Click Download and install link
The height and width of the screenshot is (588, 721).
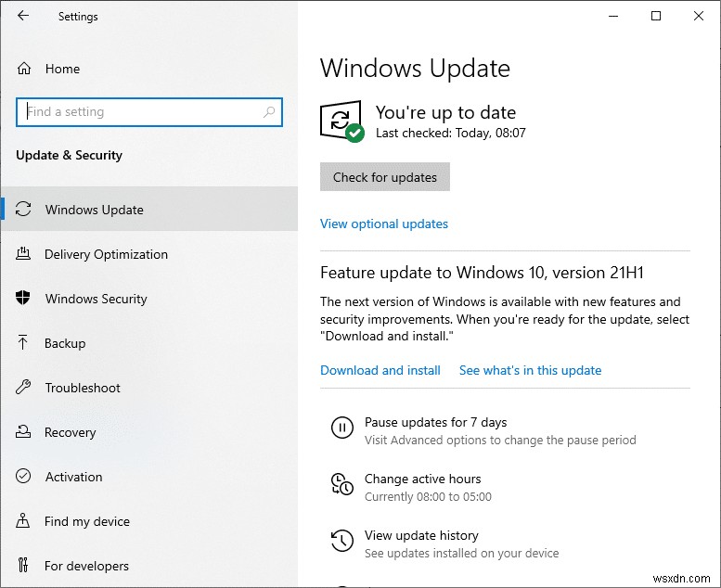tap(380, 370)
